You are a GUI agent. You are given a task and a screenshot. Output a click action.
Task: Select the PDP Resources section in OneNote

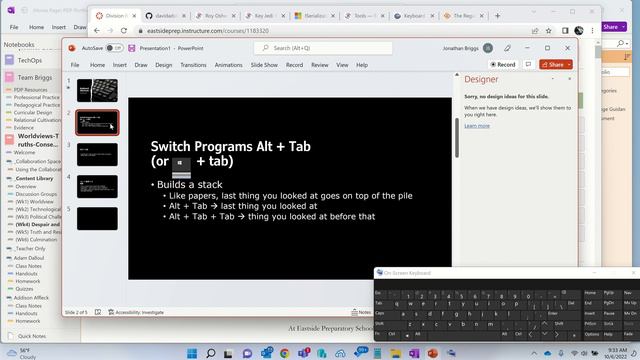[x=30, y=90]
